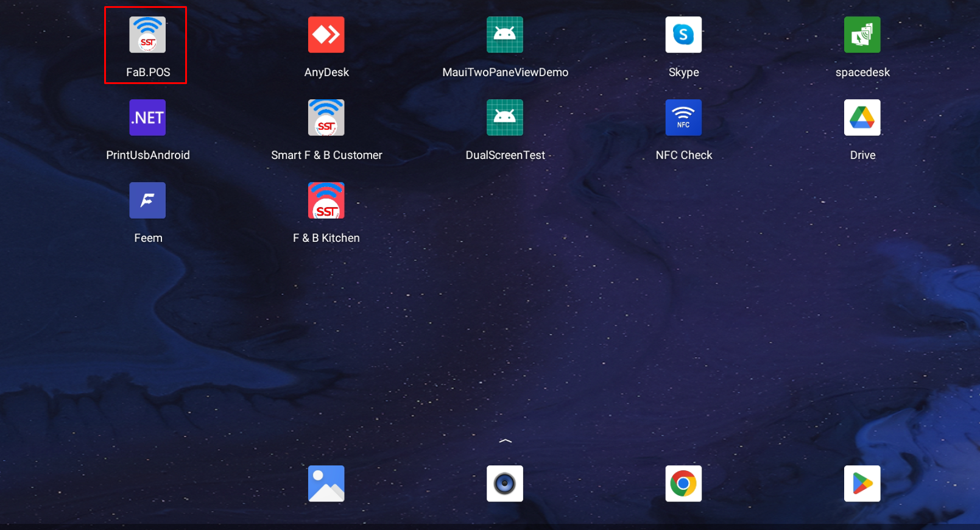The height and width of the screenshot is (530, 980).
Task: Open Google Play Store from dock
Action: pos(862,484)
